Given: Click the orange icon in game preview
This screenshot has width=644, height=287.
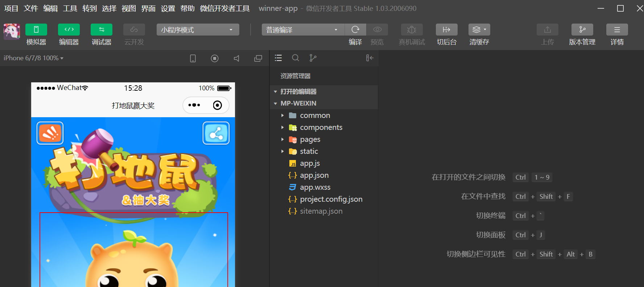Looking at the screenshot, I should click(x=50, y=133).
